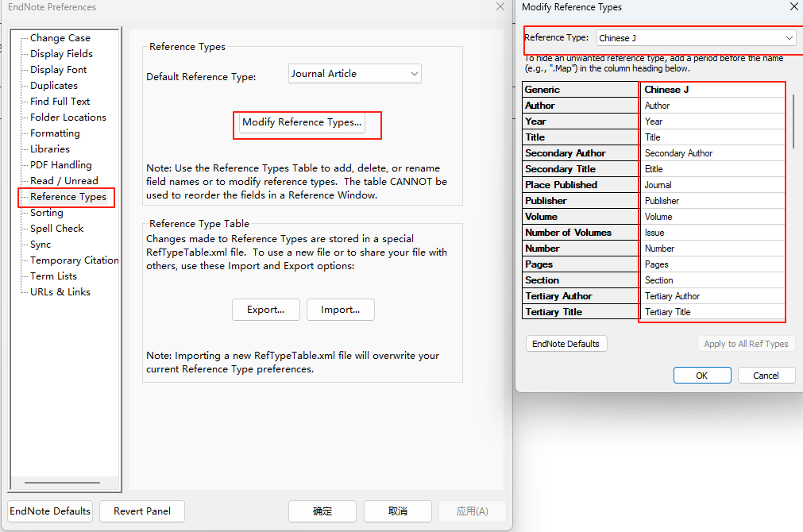Click EndNote Defaults in Preferences window
This screenshot has height=532, width=803.
(x=50, y=511)
